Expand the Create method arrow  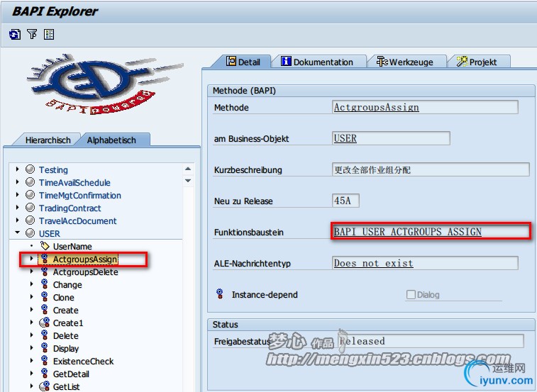pyautogui.click(x=31, y=310)
